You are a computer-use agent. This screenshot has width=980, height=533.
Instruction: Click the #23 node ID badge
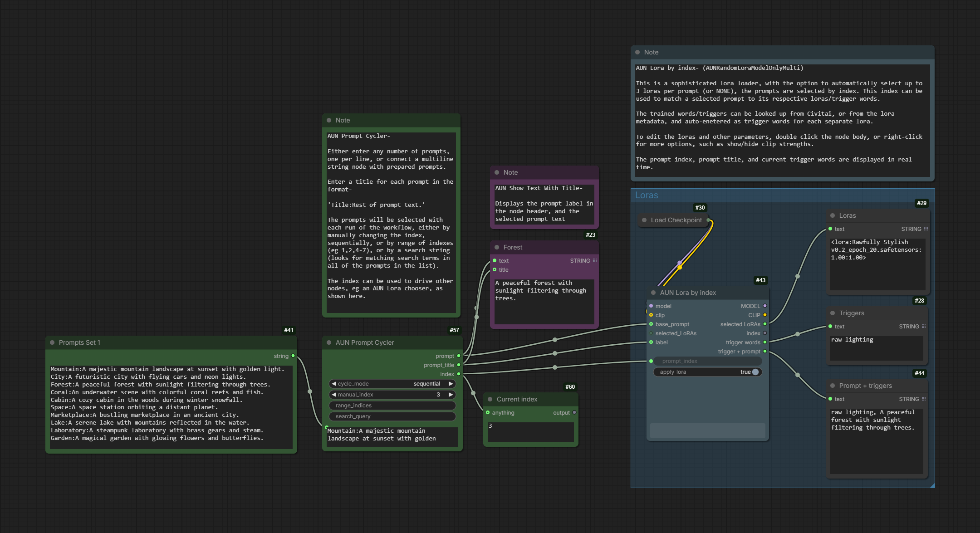[x=590, y=235]
